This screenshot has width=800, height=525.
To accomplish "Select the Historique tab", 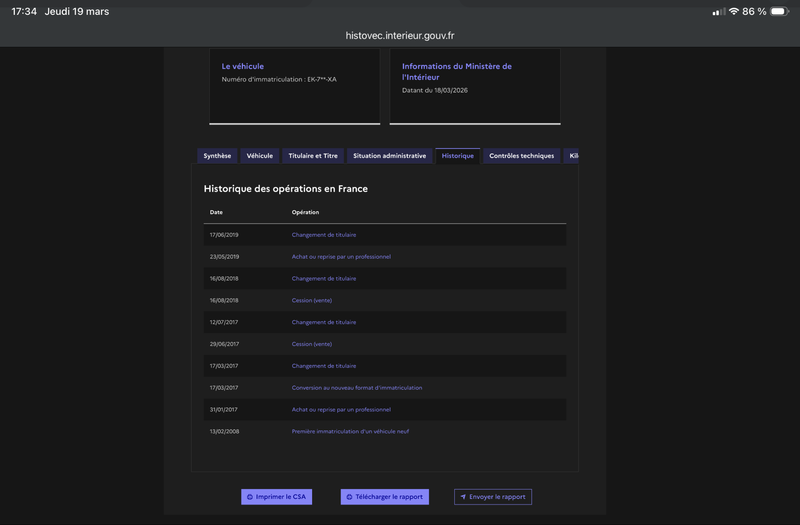I will 458,156.
